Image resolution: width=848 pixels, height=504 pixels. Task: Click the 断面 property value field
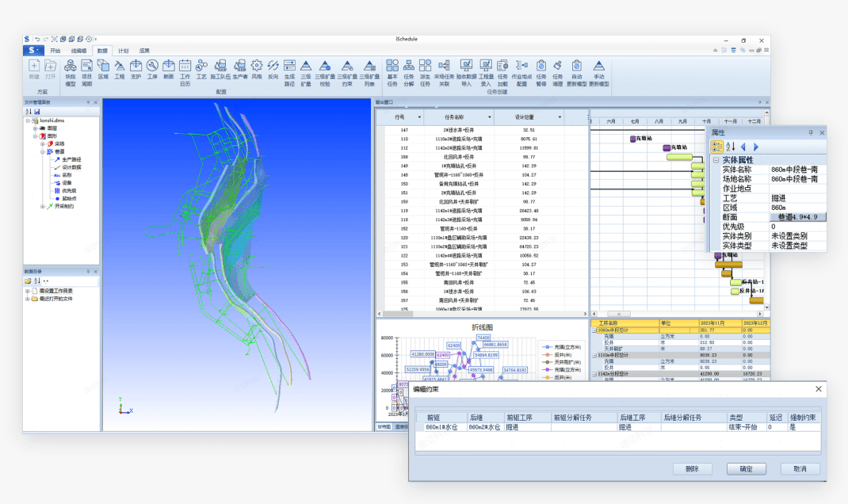coord(798,217)
